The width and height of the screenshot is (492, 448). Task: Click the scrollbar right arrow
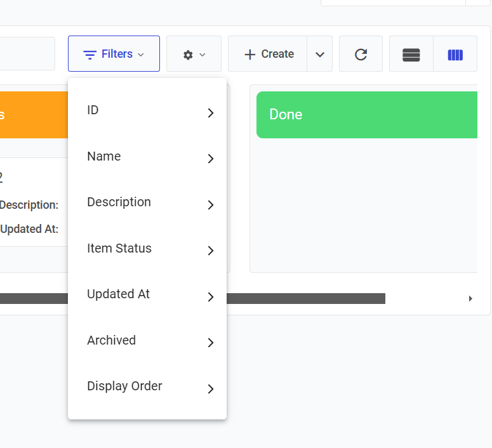click(470, 298)
